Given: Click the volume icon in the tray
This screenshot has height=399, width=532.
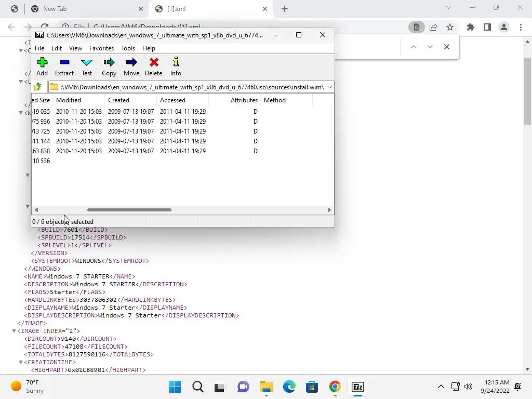Looking at the screenshot, I should (x=468, y=387).
